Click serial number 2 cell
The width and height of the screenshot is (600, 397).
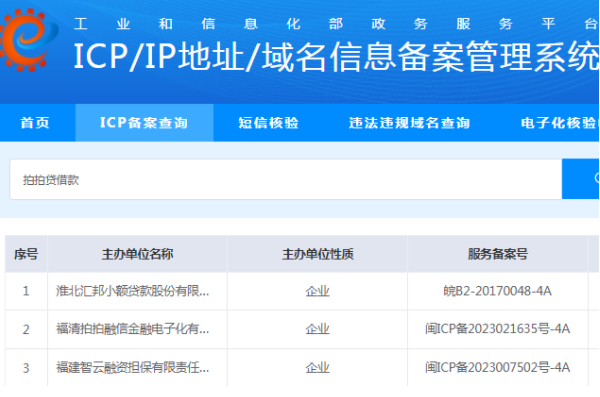click(x=26, y=329)
